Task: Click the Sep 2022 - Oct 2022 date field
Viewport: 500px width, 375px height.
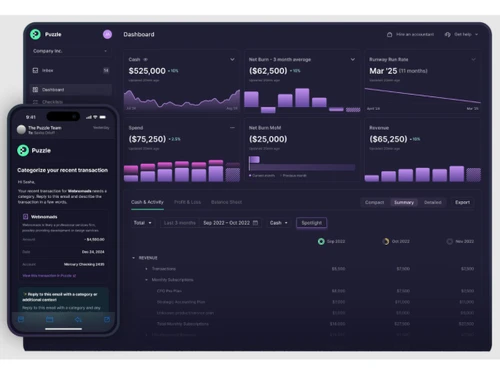Action: pyautogui.click(x=231, y=223)
